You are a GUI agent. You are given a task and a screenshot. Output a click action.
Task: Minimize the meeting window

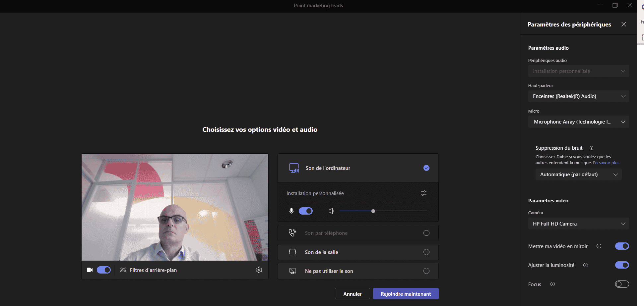pyautogui.click(x=601, y=5)
